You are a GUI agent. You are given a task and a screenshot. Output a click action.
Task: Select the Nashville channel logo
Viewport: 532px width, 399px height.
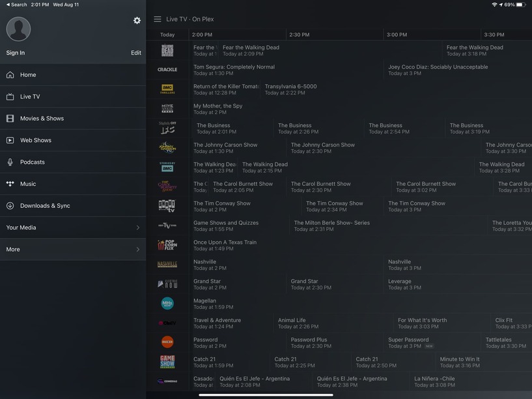tap(167, 264)
